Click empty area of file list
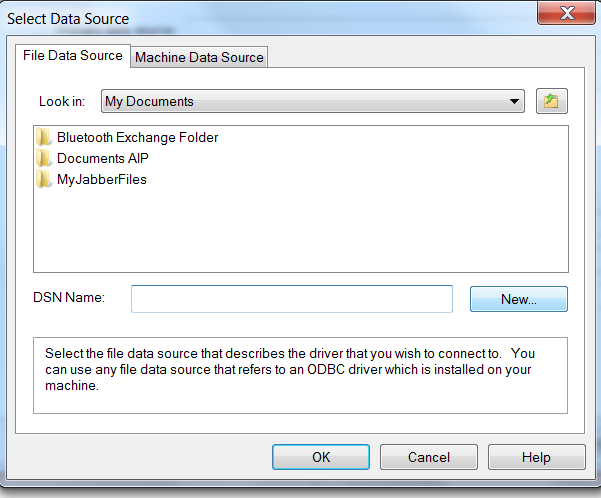The width and height of the screenshot is (601, 498). [301, 230]
